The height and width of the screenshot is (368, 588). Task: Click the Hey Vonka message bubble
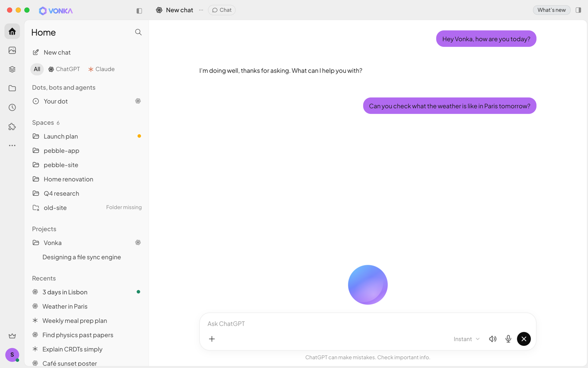486,39
